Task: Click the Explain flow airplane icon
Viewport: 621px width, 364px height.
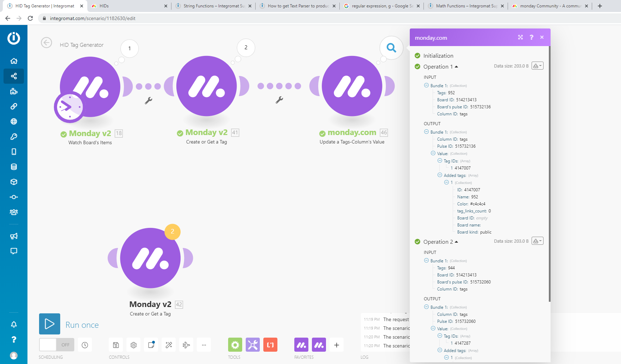Action: tap(186, 345)
